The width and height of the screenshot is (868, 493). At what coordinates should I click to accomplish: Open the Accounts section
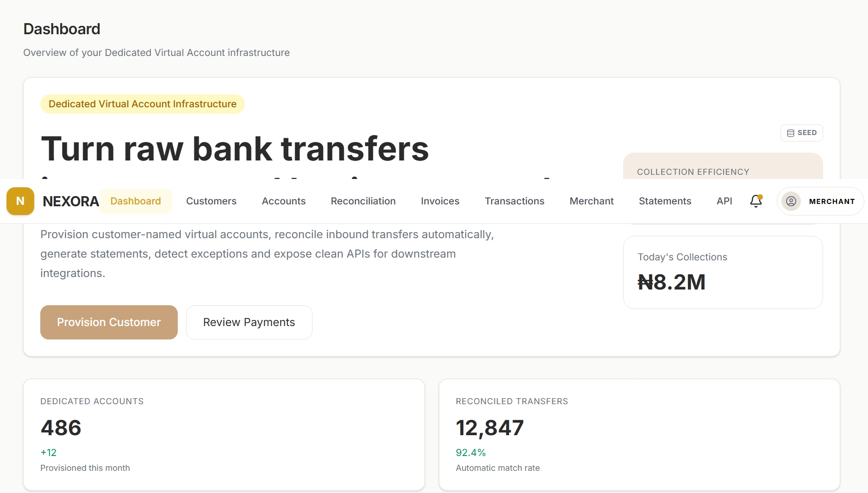point(284,201)
